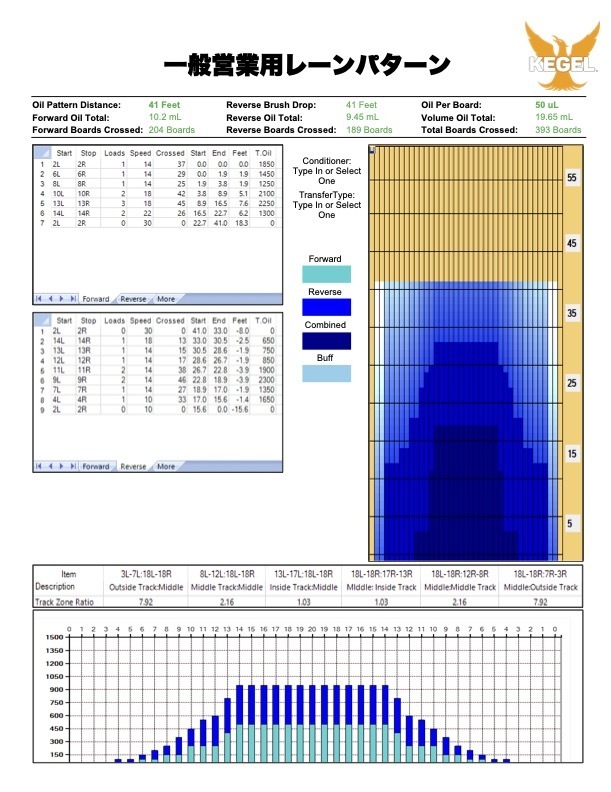
Task: Pick the Combined dark navy swatch
Action: click(x=326, y=340)
